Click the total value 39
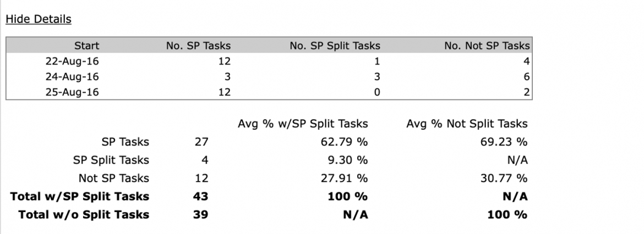Image resolution: width=644 pixels, height=234 pixels. pos(200,214)
